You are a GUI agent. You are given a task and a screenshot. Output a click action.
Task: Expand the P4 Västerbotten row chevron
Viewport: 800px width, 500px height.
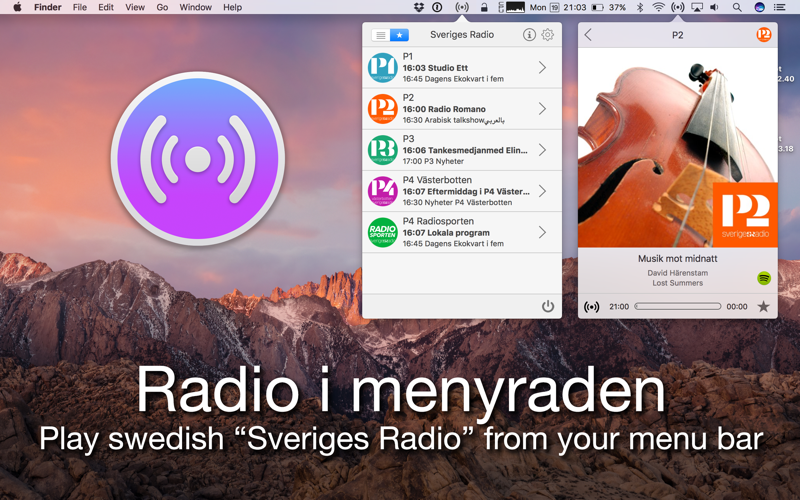click(542, 191)
